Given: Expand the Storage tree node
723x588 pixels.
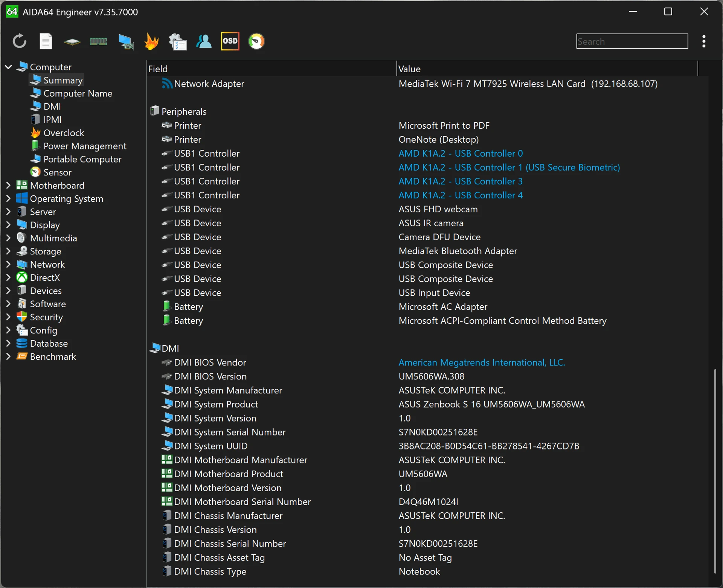Looking at the screenshot, I should [x=8, y=251].
